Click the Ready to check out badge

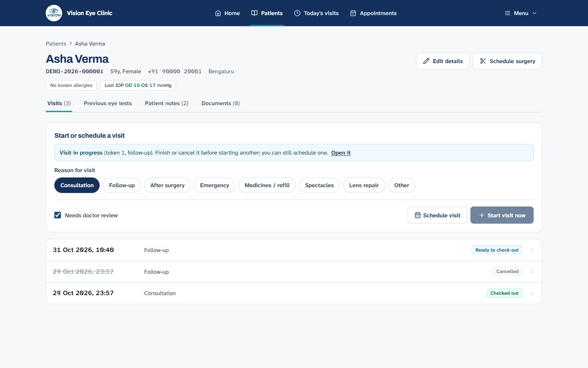coord(497,250)
